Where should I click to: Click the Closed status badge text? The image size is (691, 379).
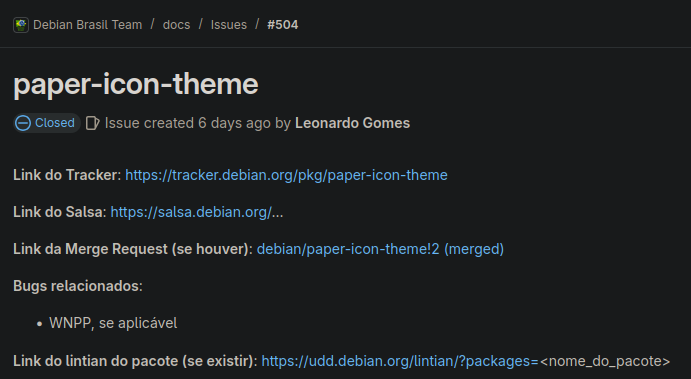[x=55, y=123]
